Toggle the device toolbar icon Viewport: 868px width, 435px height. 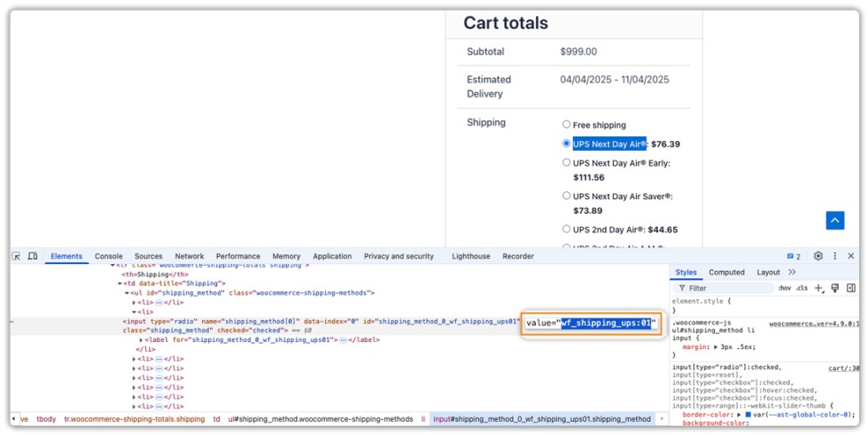click(x=32, y=256)
